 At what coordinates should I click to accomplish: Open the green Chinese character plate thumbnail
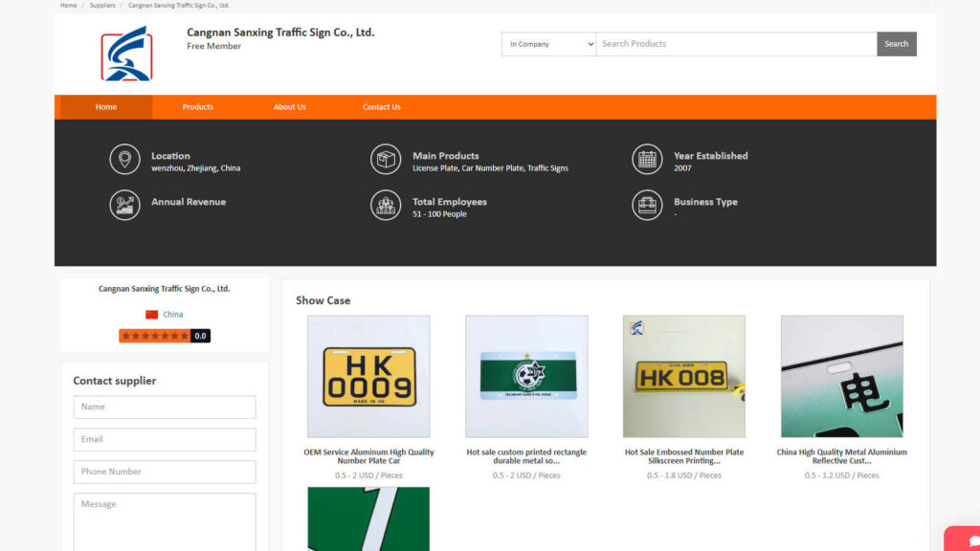point(842,377)
